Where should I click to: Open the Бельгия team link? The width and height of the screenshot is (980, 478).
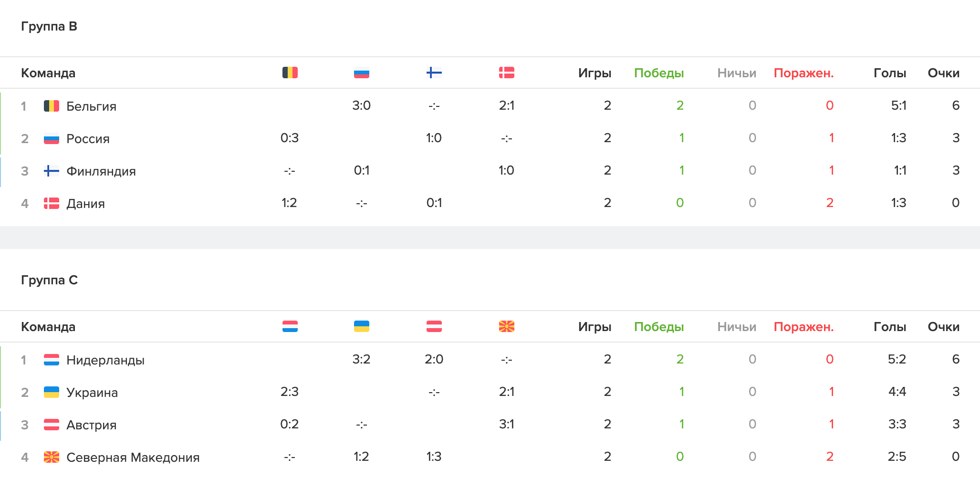point(91,106)
